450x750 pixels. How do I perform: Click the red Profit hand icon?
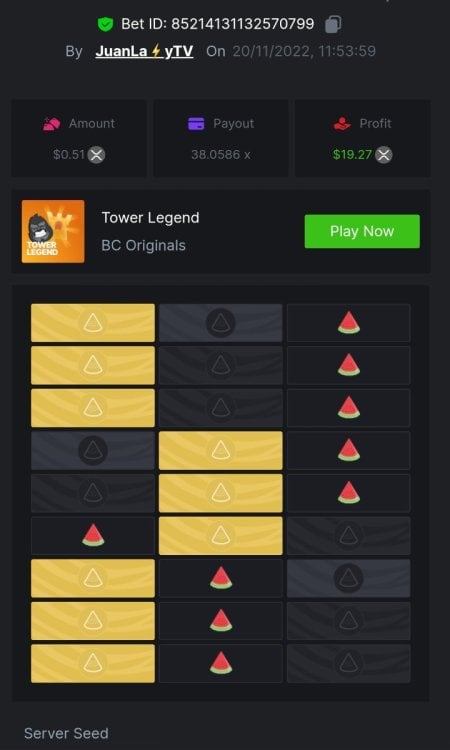point(342,124)
